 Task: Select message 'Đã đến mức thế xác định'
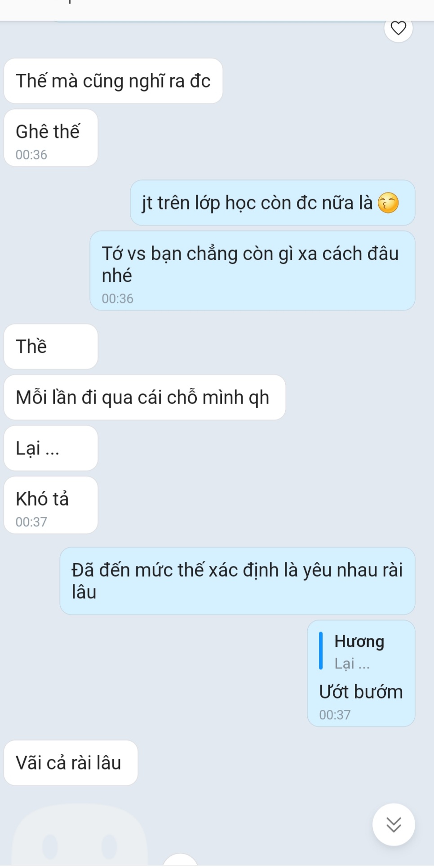pos(237,581)
